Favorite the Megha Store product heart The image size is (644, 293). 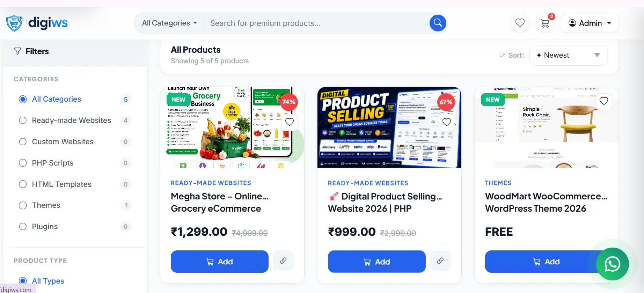[289, 122]
